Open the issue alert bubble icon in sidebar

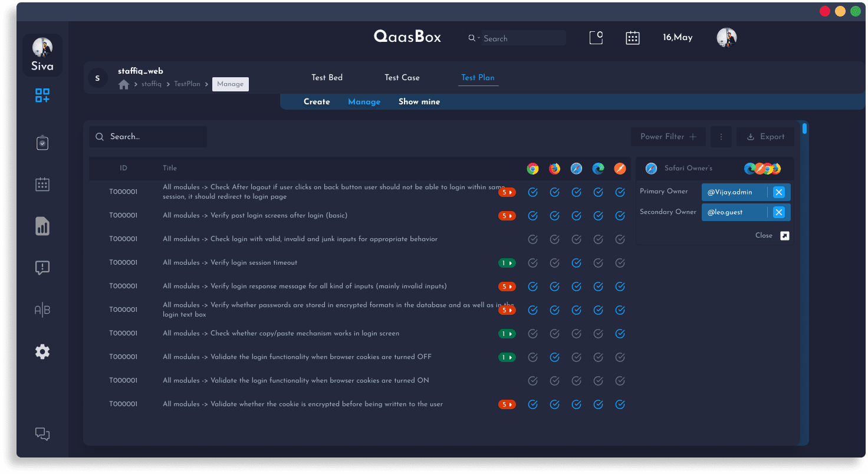coord(42,268)
